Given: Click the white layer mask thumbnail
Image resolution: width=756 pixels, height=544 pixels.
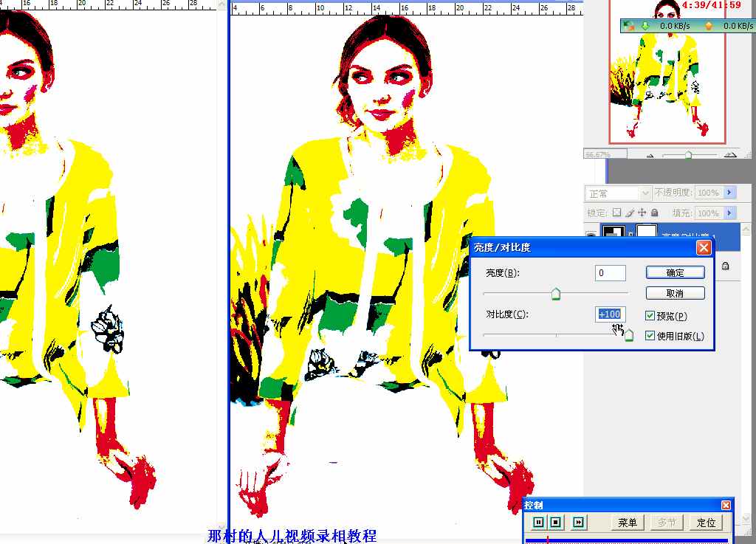Looking at the screenshot, I should pos(647,231).
